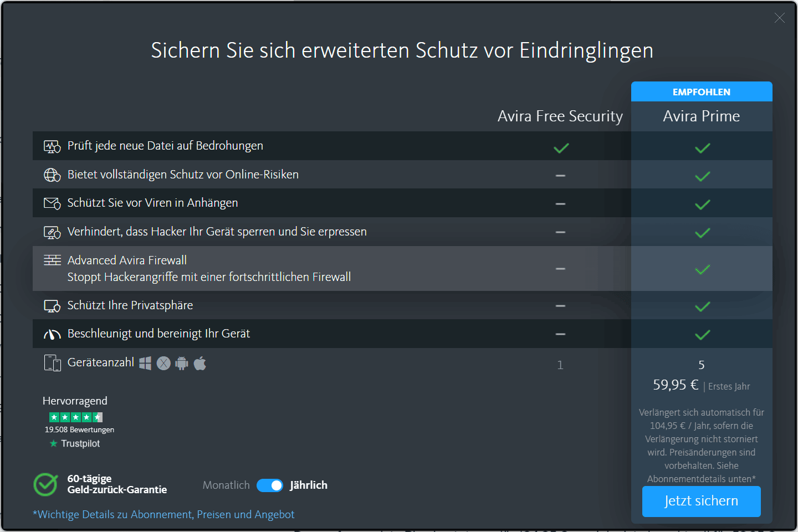Click the macOS X platform icon
This screenshot has height=532, width=798.
(x=163, y=364)
